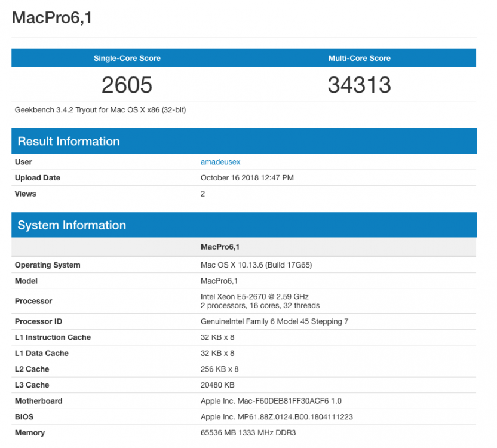
Task: Select the Mac OS X 10.13.6 (Build 17G65) value
Action: (x=256, y=265)
